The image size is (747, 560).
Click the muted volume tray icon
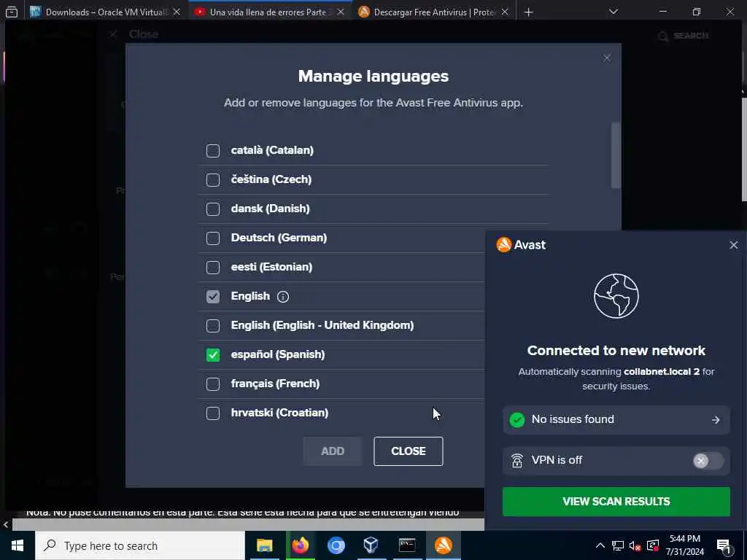[635, 545]
